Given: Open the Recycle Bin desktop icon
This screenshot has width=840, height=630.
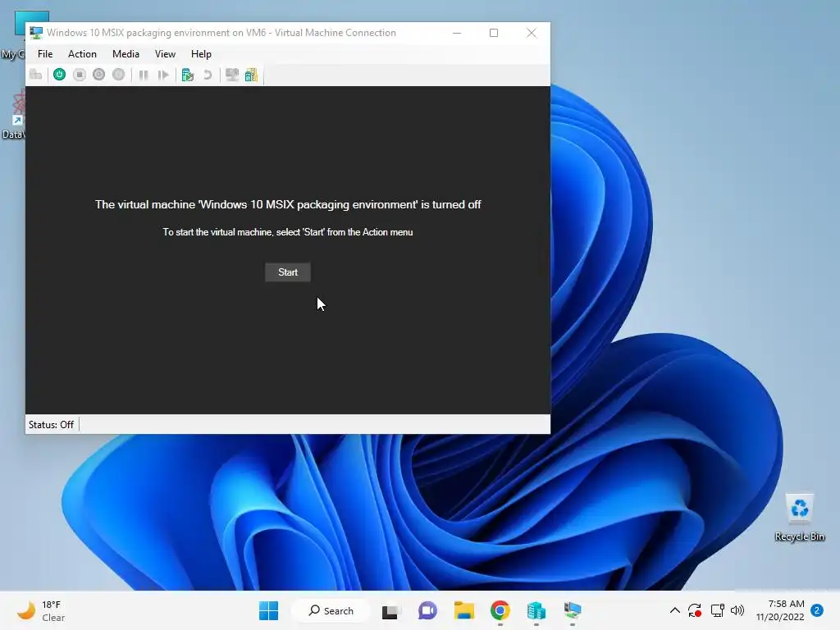Looking at the screenshot, I should 799,518.
